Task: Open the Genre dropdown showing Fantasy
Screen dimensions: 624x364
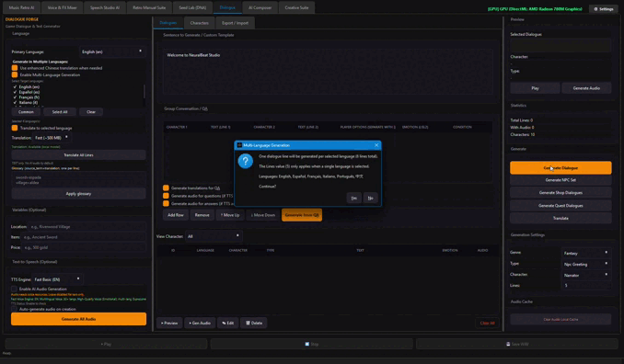Action: pos(585,253)
